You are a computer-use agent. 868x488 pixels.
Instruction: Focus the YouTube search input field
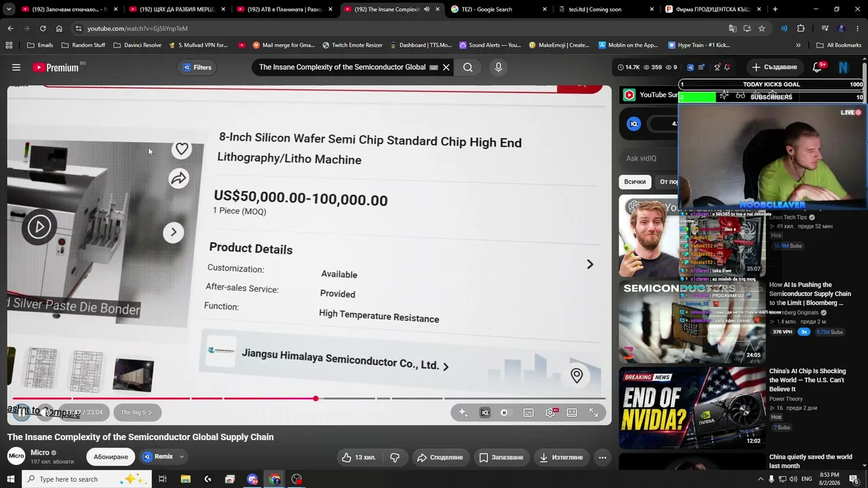coord(342,67)
